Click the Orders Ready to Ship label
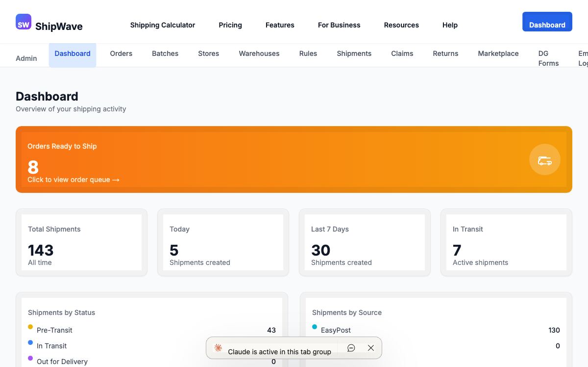The image size is (588, 367). pos(62,146)
